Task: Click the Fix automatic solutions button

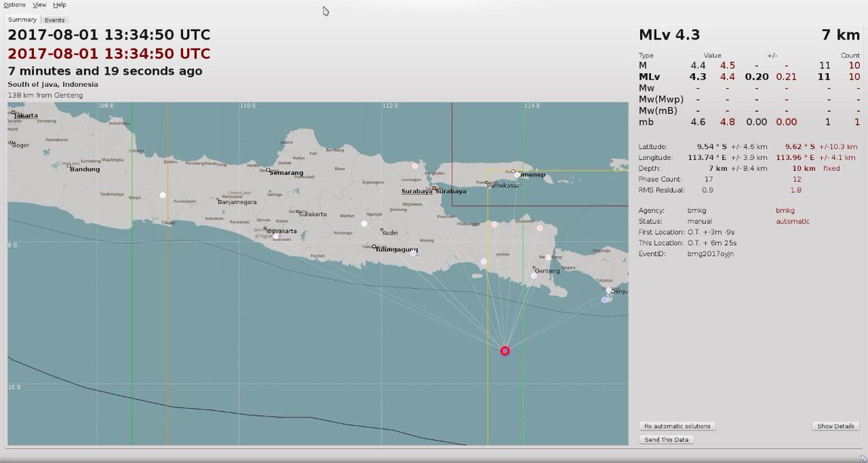Action: (678, 426)
